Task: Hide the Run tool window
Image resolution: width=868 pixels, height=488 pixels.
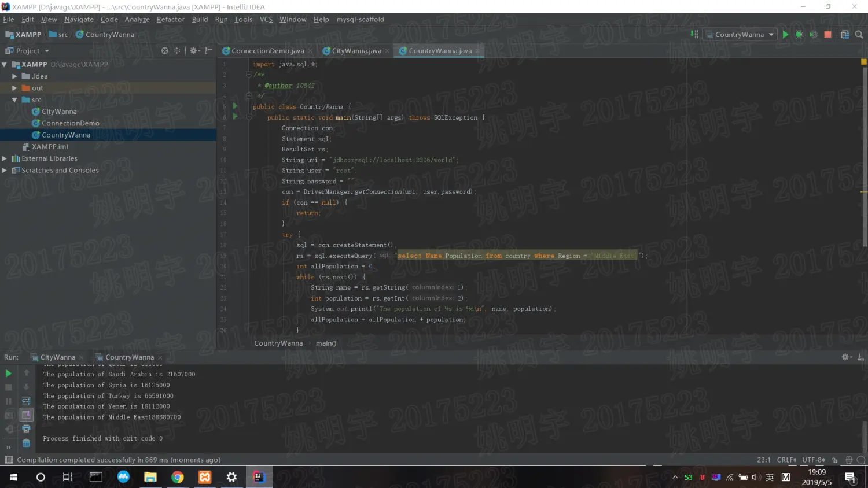Action: pos(860,357)
